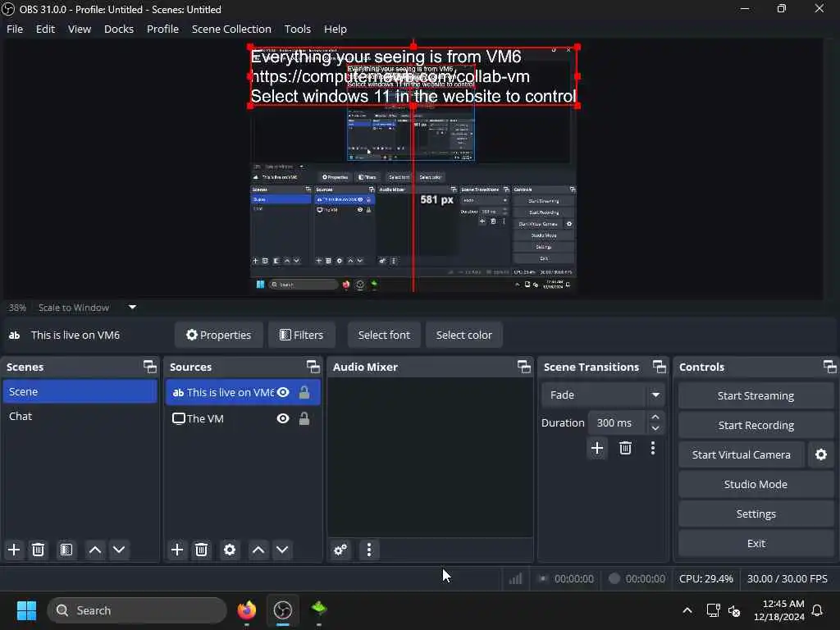Open Audio Mixer three-dot menu
Image resolution: width=840 pixels, height=630 pixels.
pos(369,550)
